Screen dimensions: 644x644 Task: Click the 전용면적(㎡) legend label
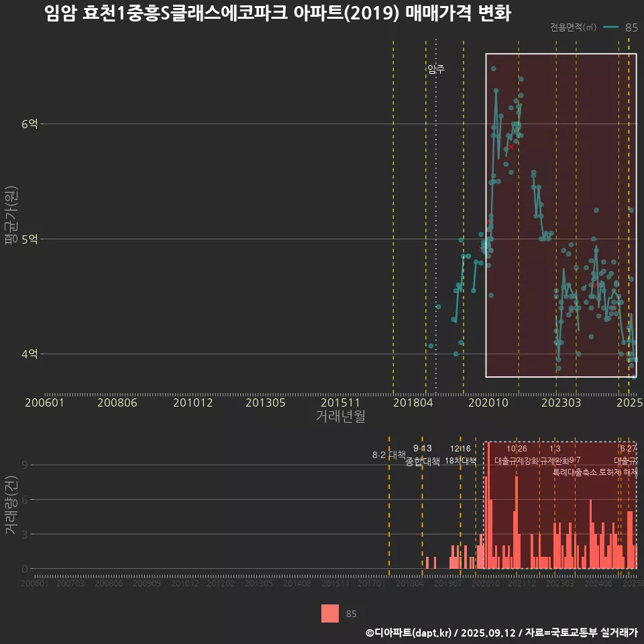[x=573, y=27]
